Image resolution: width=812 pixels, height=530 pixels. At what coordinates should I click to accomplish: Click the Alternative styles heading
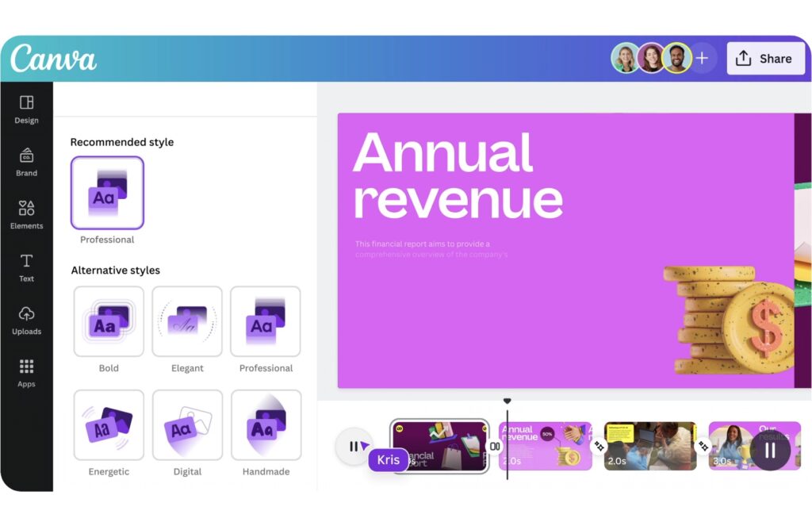coord(116,270)
